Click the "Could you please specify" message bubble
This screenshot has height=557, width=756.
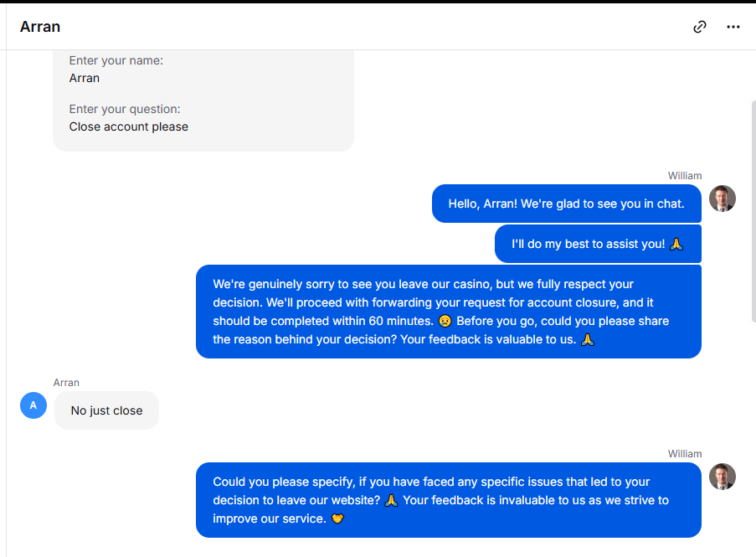(449, 500)
